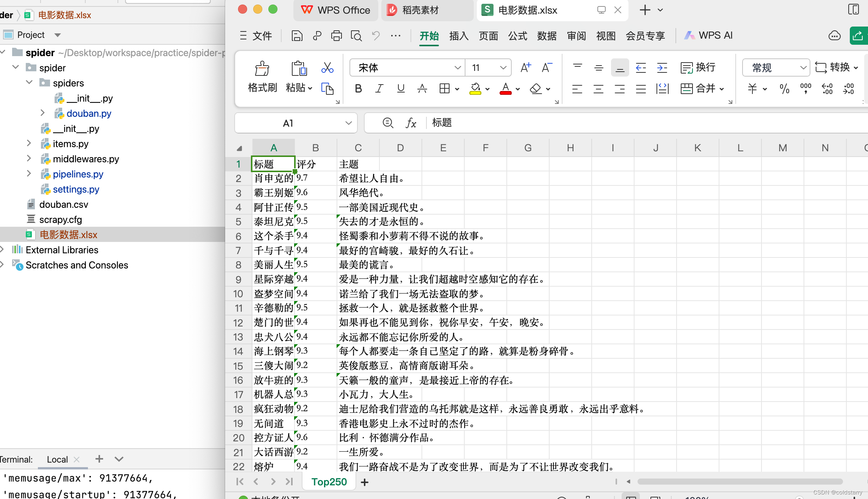Click the WPS AI button
The image size is (868, 499).
coord(708,36)
